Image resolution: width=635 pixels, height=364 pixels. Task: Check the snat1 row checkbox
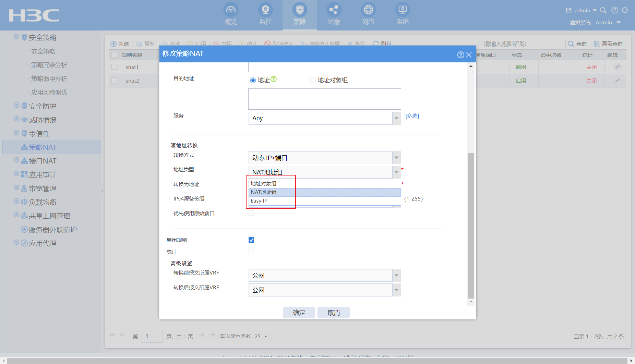pyautogui.click(x=115, y=67)
